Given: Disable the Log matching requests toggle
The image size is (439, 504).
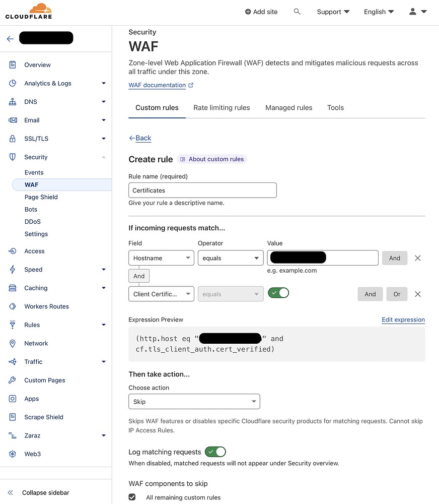Looking at the screenshot, I should click(215, 452).
